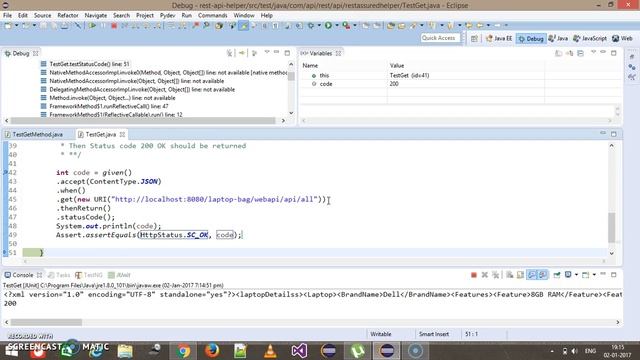640x360 pixels.
Task: Open the Refactor menu
Action: click(x=68, y=16)
